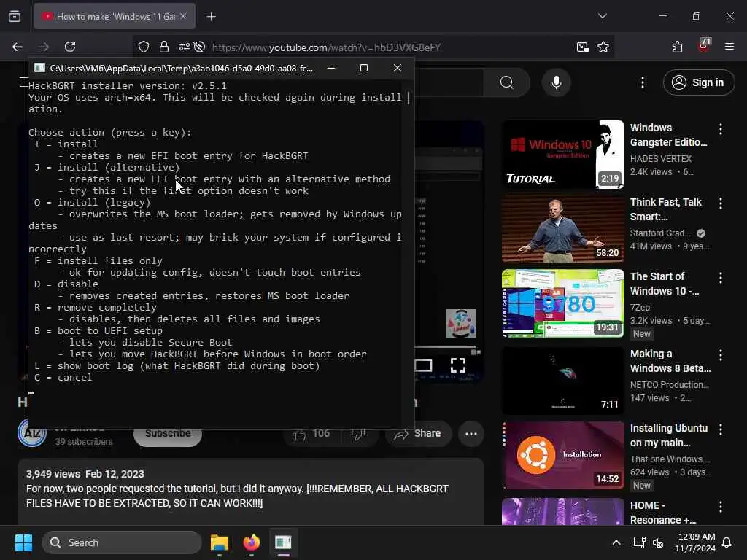Click the 7Zeb channel name

[640, 308]
